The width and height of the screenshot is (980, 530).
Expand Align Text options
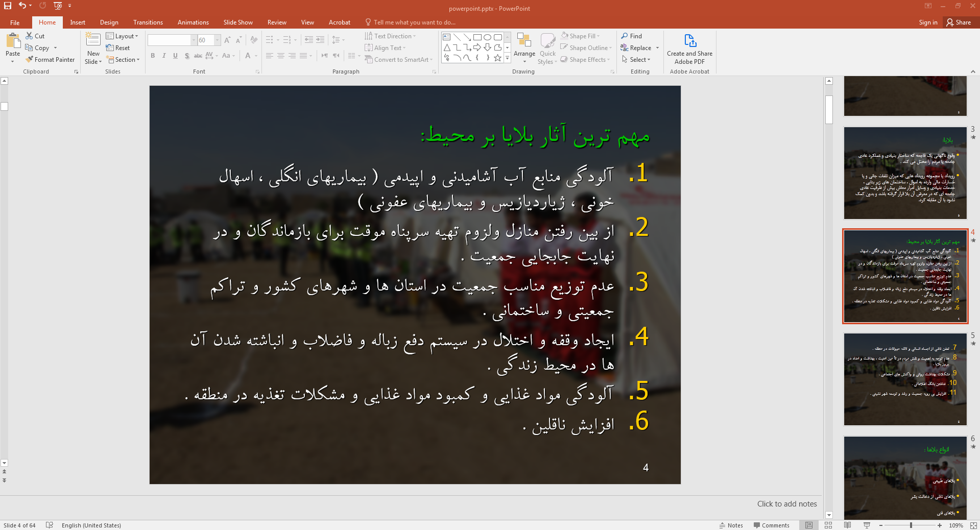(385, 47)
